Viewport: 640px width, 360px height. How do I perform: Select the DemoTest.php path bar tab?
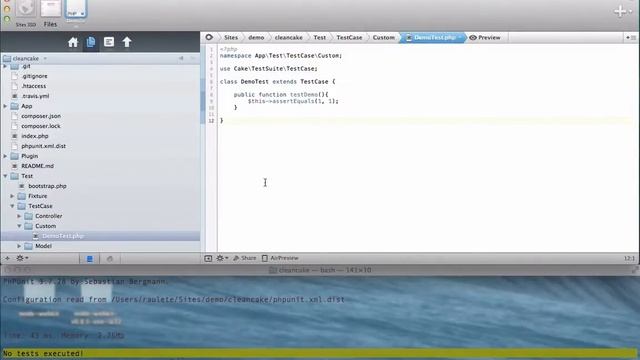[433, 38]
